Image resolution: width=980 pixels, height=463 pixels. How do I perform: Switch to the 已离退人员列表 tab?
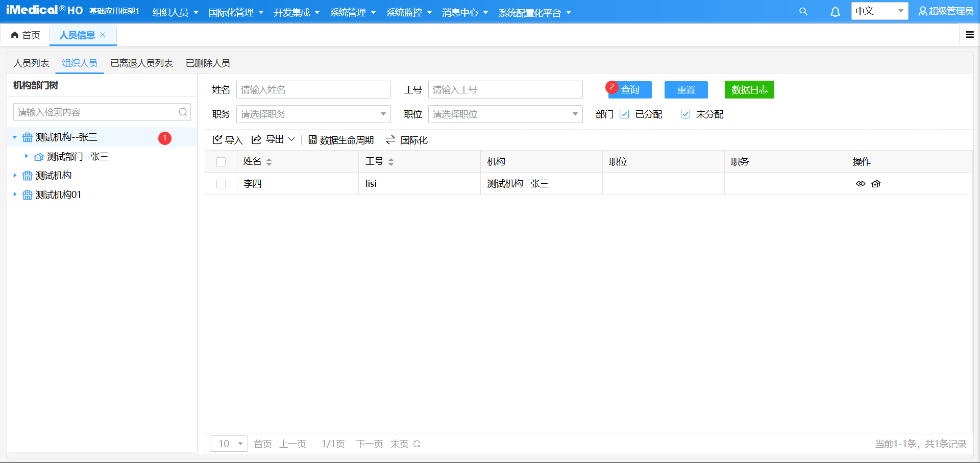[x=141, y=63]
